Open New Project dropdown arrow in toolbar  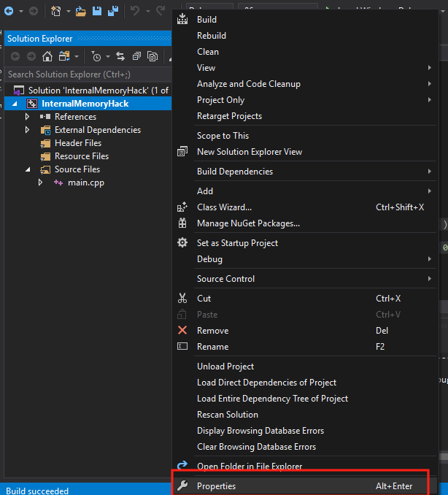68,12
